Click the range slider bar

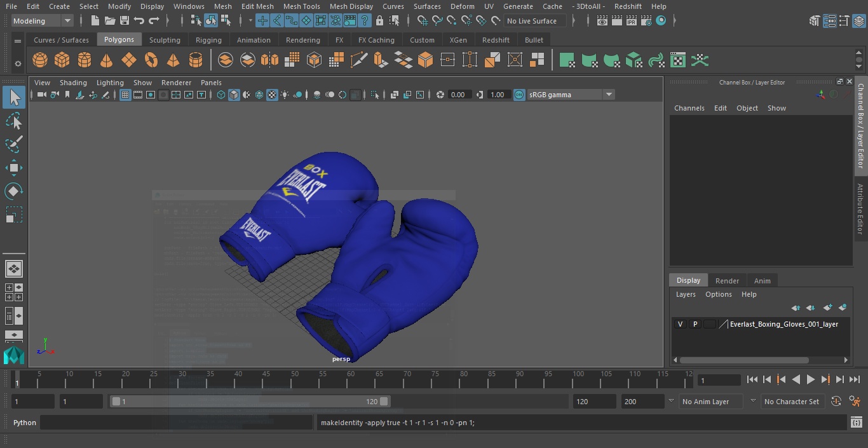tap(250, 402)
